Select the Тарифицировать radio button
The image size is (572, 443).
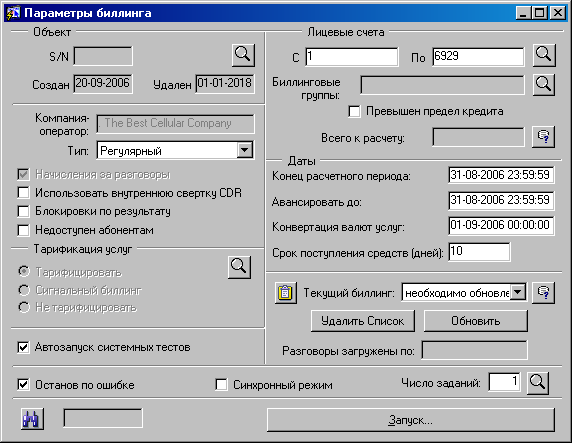(24, 272)
